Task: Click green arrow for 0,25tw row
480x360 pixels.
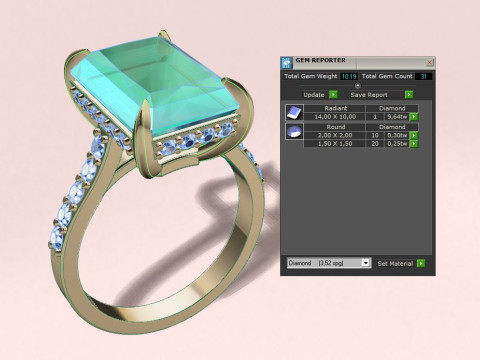Action: (414, 144)
